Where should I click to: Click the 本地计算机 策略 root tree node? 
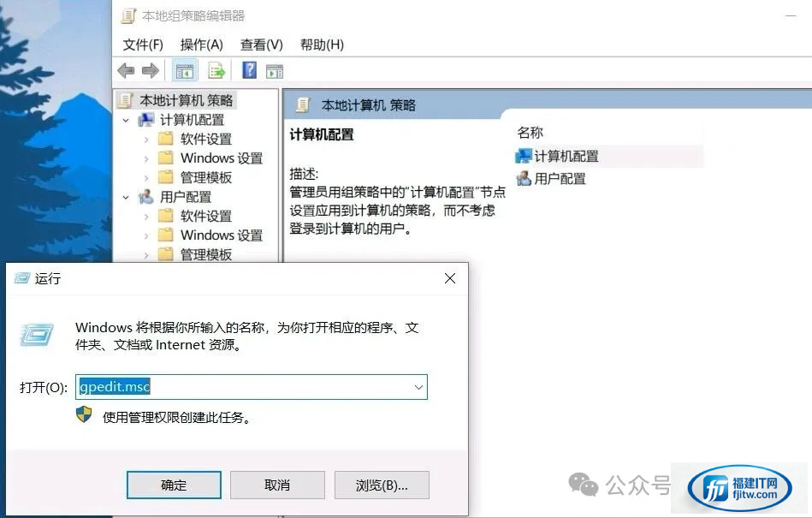click(x=186, y=100)
